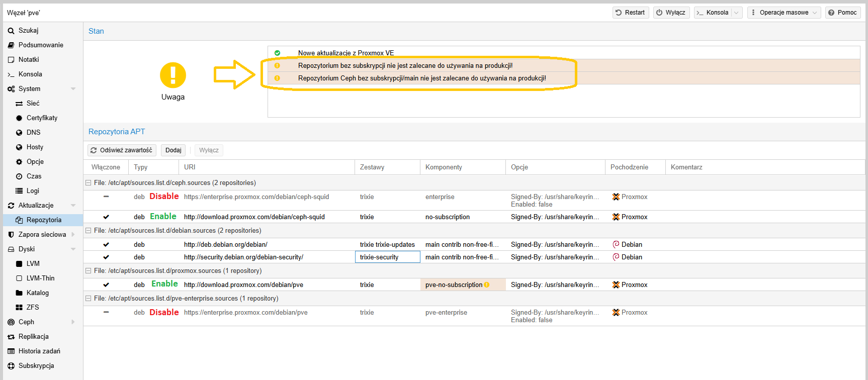Toggle enabled checkmark for ceph-squid no-subscription repo

pos(106,217)
